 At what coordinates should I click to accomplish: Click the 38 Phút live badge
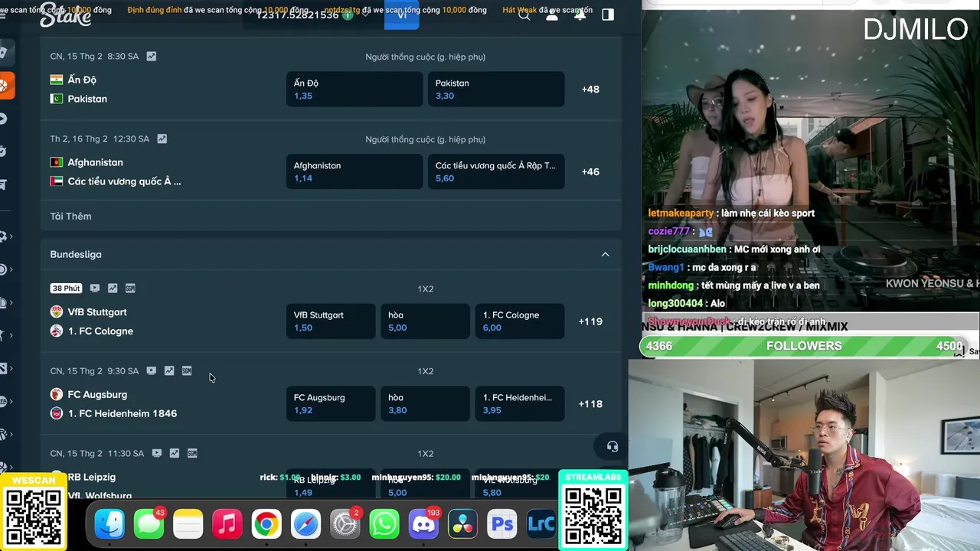click(x=66, y=289)
